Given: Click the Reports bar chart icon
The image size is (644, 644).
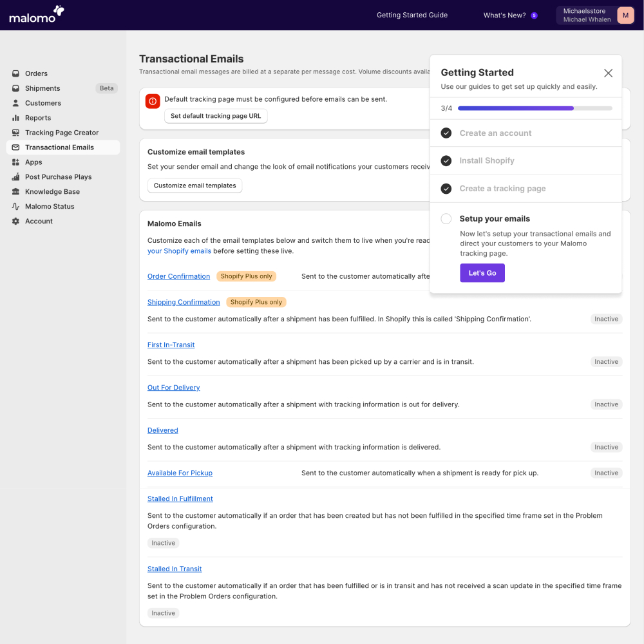Looking at the screenshot, I should (x=15, y=118).
